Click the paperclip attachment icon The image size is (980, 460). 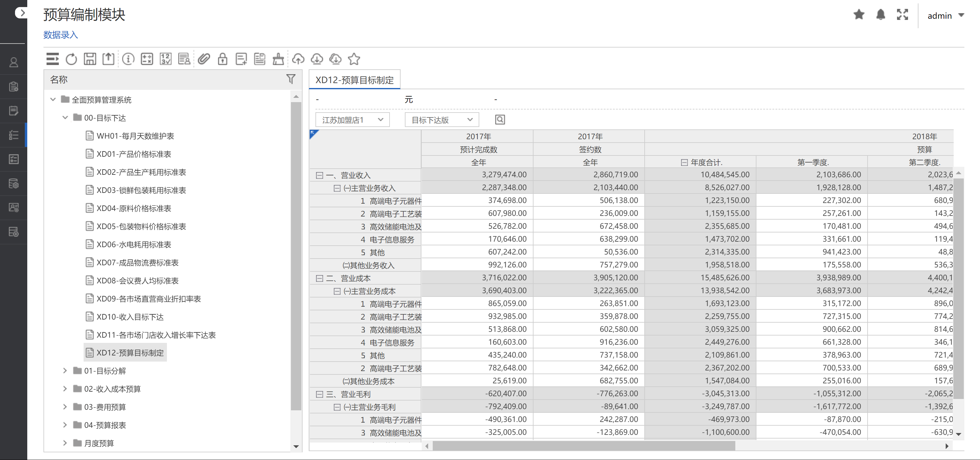[x=204, y=59]
